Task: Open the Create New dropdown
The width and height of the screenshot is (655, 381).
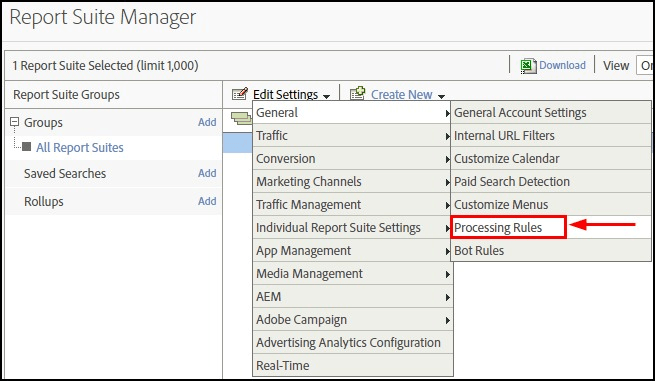Action: (408, 94)
